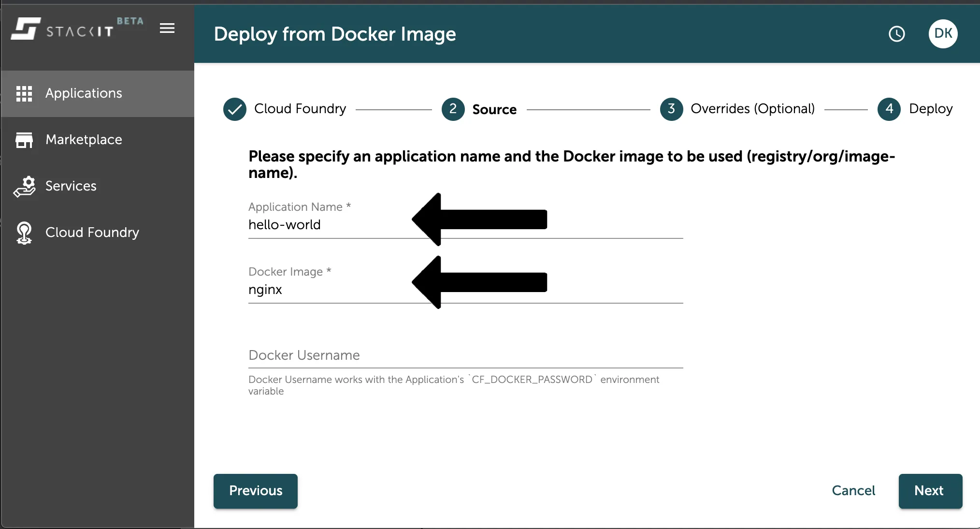
Task: Open the activity history clock icon
Action: (x=896, y=34)
